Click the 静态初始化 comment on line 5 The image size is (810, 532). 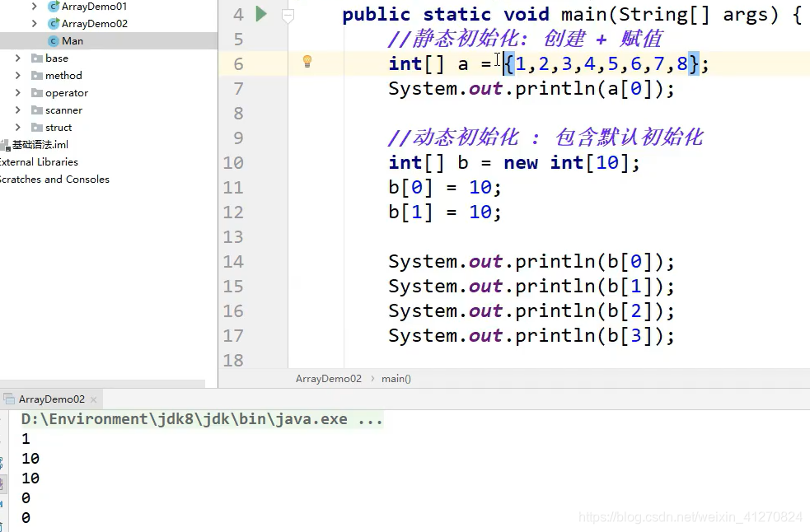525,39
